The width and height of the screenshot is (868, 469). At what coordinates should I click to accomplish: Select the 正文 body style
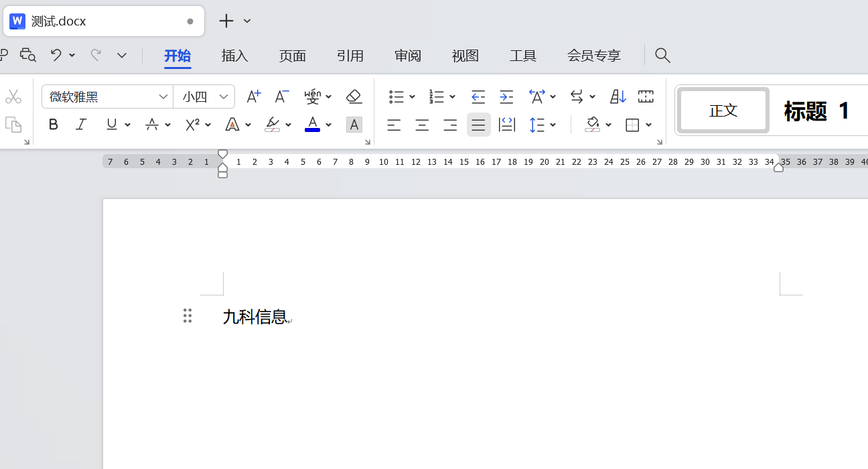[723, 111]
